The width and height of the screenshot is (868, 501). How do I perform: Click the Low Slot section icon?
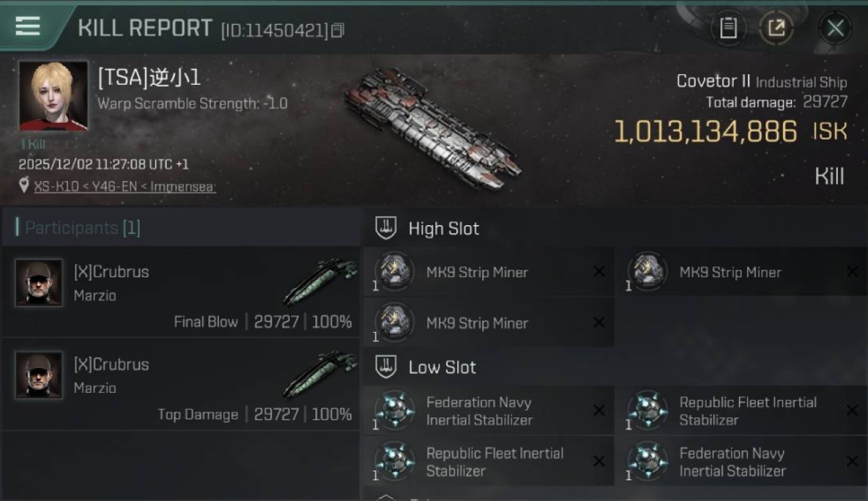[386, 367]
